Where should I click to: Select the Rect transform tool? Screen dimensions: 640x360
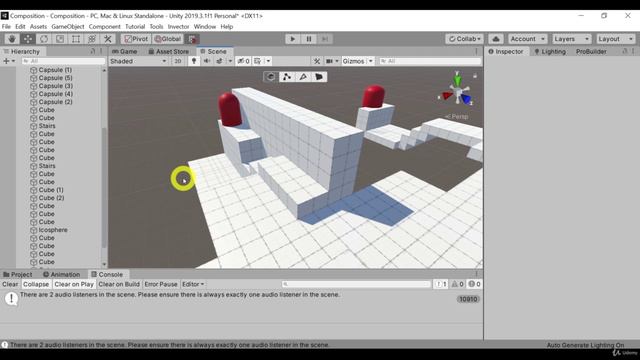76,39
